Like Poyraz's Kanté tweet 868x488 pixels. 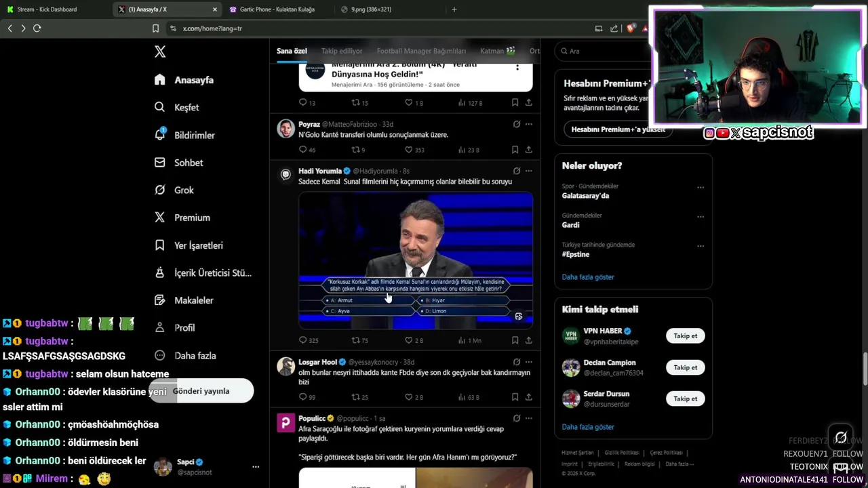click(408, 150)
